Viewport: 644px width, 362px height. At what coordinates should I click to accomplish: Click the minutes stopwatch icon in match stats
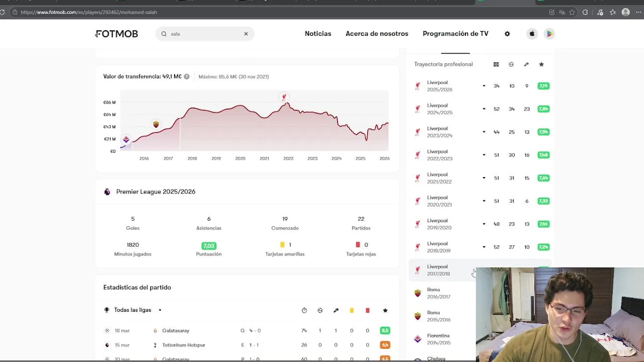pyautogui.click(x=304, y=310)
